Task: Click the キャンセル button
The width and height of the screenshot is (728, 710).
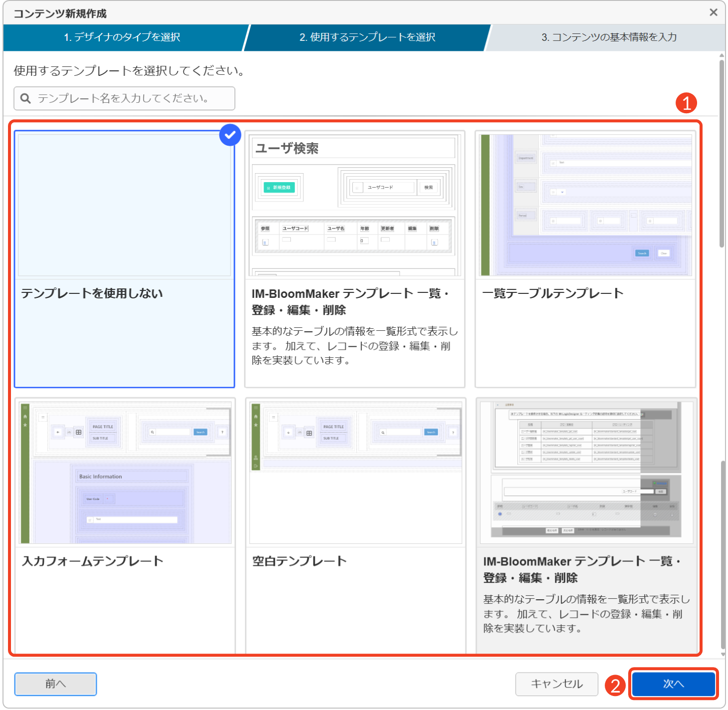Action: pyautogui.click(x=556, y=684)
